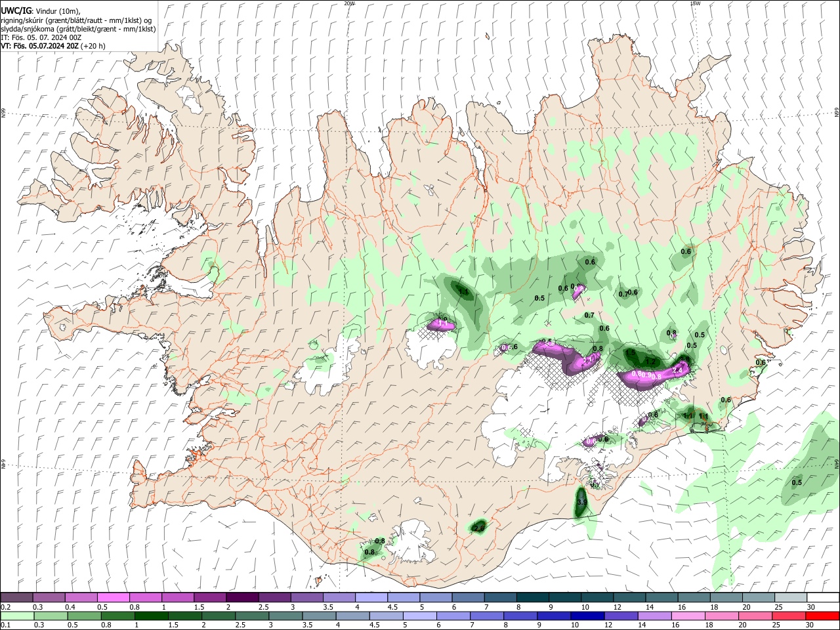Pick the top-row swatch labeled 20

tap(758, 598)
